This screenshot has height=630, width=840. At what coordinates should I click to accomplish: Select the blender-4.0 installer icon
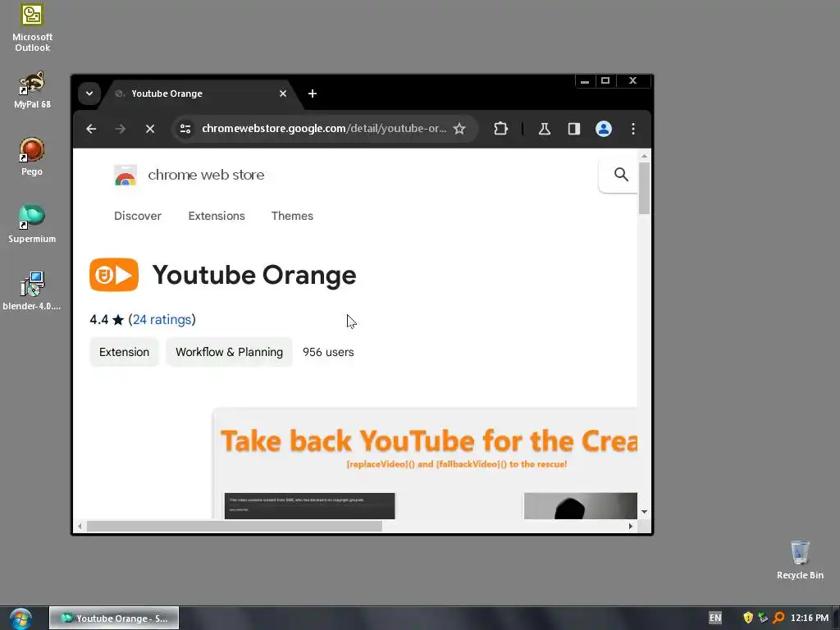[x=32, y=291]
